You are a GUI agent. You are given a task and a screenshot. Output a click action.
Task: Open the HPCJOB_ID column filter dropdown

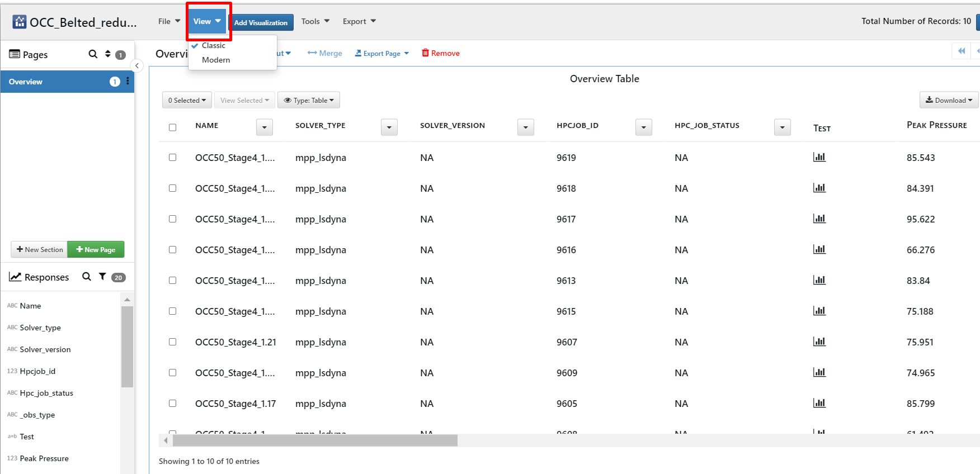(644, 127)
